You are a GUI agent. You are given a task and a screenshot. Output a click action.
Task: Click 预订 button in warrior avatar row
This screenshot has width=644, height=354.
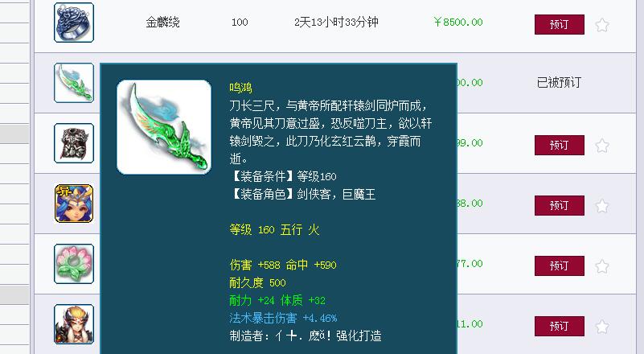click(560, 327)
